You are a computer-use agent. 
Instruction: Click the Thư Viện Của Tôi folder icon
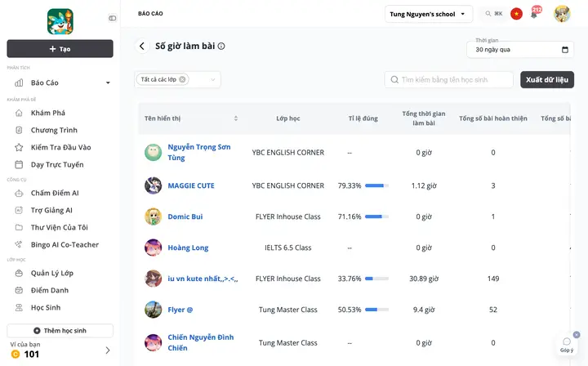[x=19, y=227]
